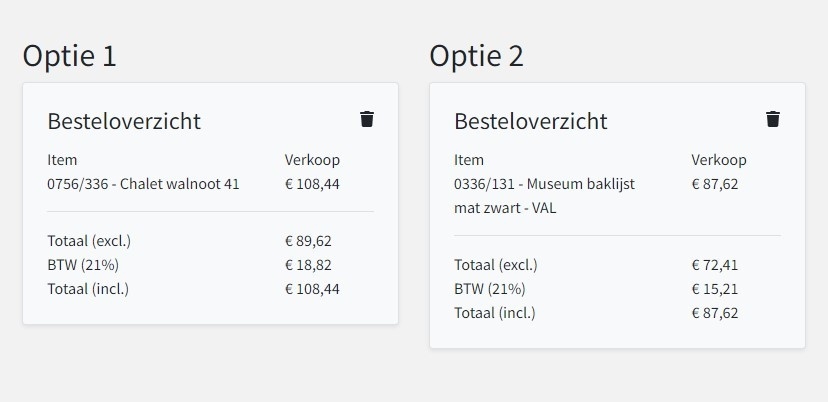
Task: Click the € 87,62 Verkoop price of Museum baklijst
Action: (x=715, y=184)
